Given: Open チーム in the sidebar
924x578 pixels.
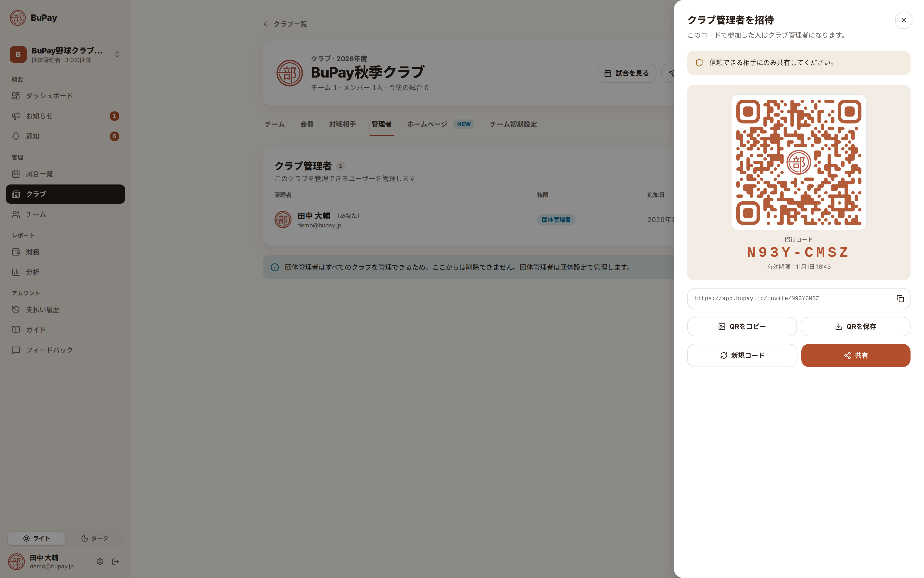Looking at the screenshot, I should pos(65,214).
